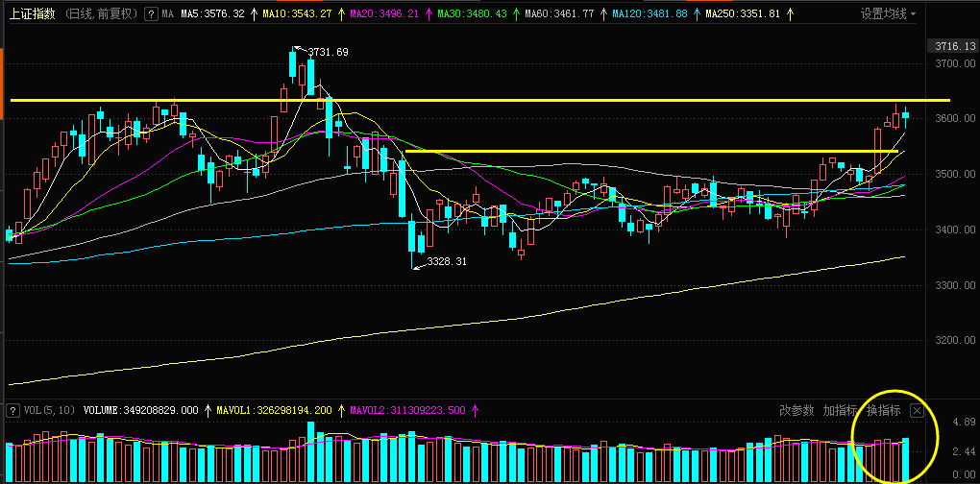
Task: Click the MA20:3496.21 value
Action: pos(384,13)
